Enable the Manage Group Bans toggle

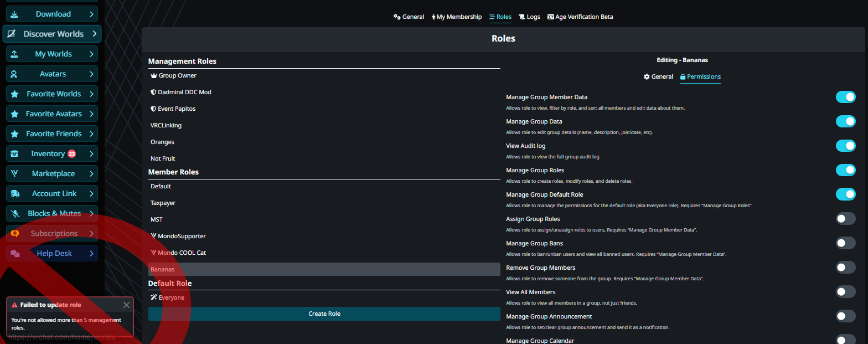click(845, 243)
